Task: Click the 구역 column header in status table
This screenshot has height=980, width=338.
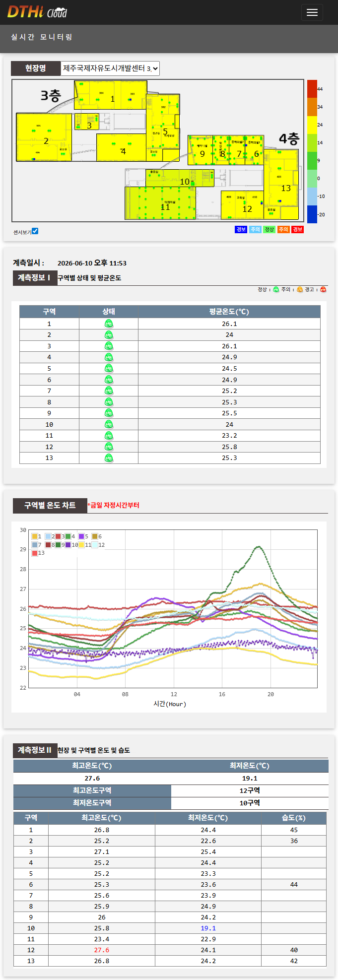Action: [49, 312]
